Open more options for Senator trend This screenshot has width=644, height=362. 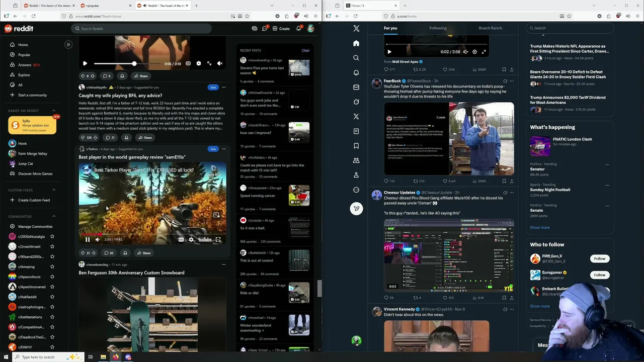[x=607, y=164]
